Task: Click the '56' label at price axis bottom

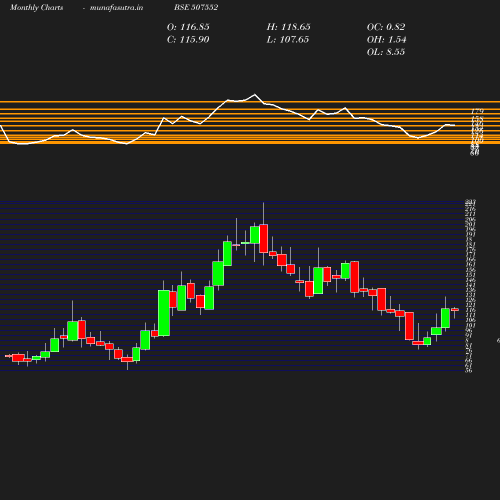Action: tap(469, 371)
